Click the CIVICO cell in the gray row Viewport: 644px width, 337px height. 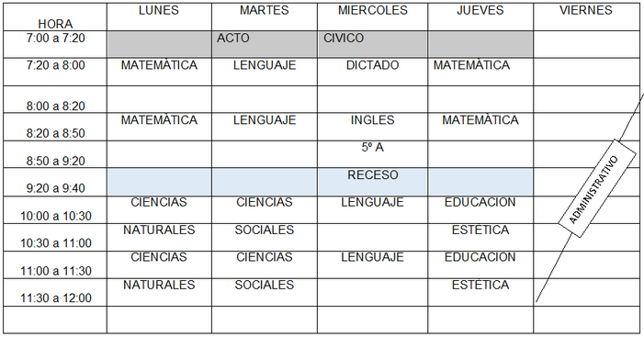tap(372, 44)
